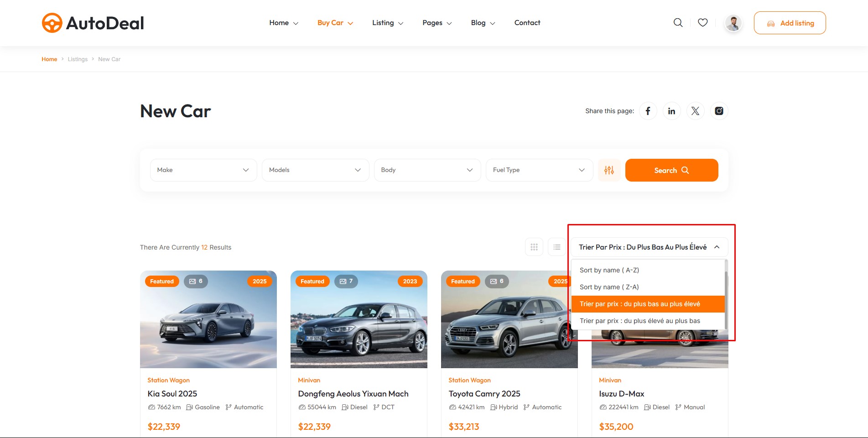
Task: Open the wishlist heart icon
Action: tap(703, 22)
